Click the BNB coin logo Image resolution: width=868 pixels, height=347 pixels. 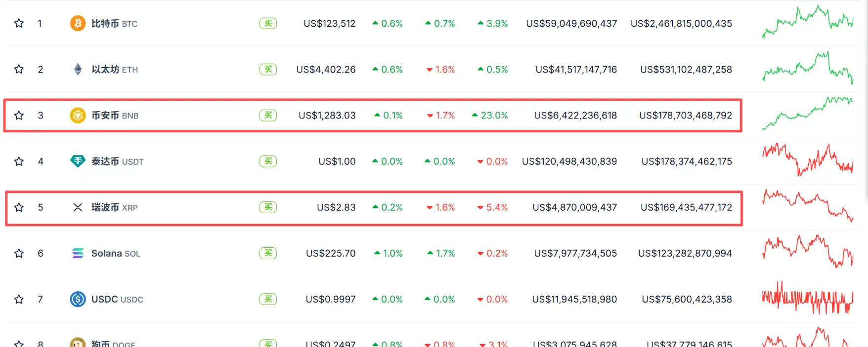coord(78,115)
